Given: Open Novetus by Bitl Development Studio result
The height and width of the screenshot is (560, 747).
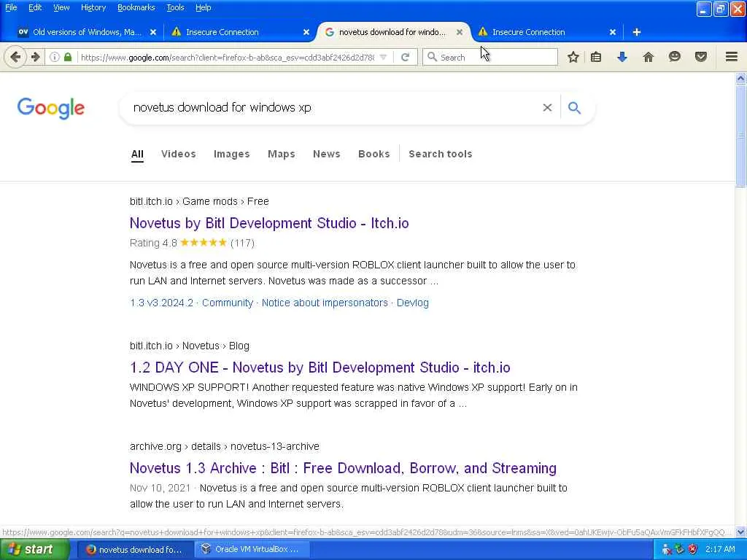Looking at the screenshot, I should point(269,223).
